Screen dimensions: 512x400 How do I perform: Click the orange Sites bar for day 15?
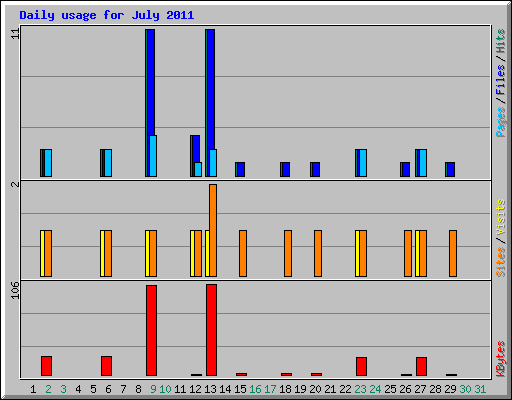(243, 253)
